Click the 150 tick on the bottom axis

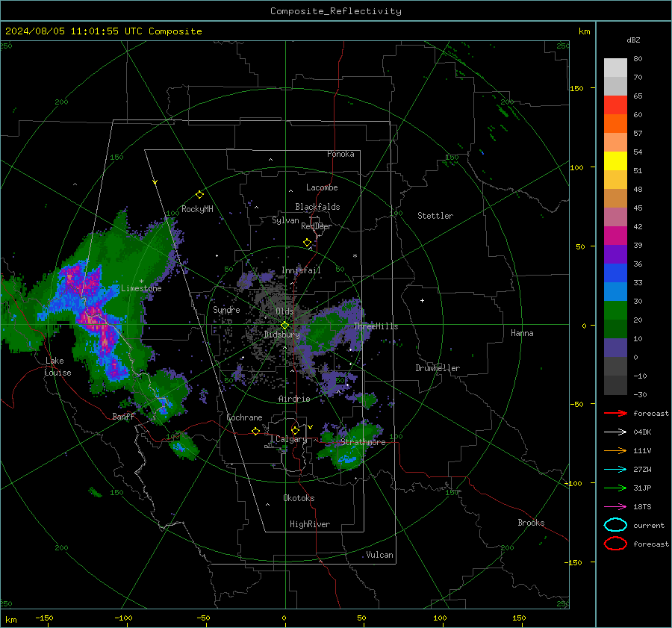coord(519,618)
